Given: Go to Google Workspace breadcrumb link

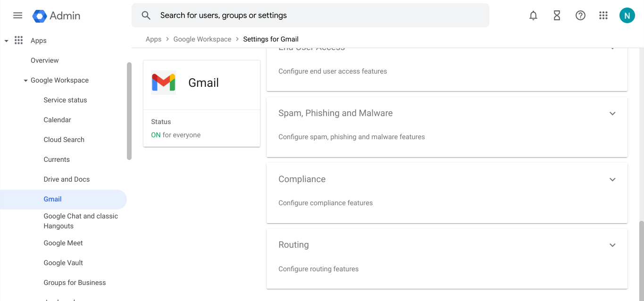Looking at the screenshot, I should point(202,39).
